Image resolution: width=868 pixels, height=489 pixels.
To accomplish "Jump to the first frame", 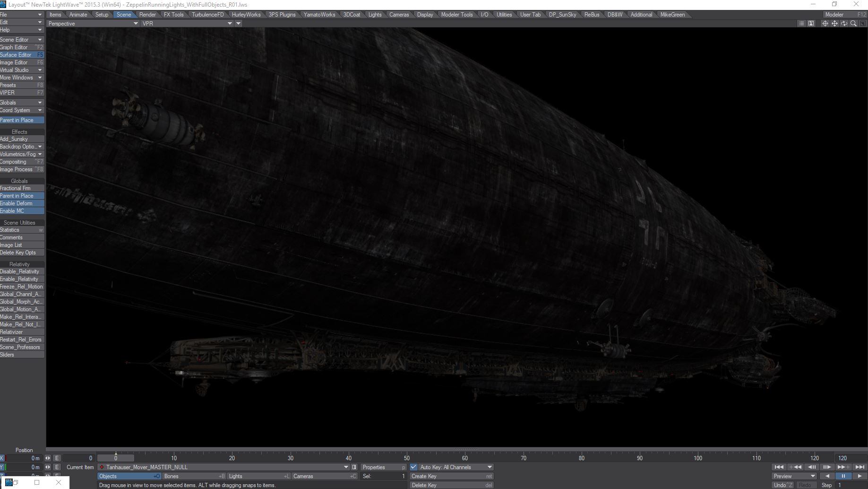I will pyautogui.click(x=779, y=467).
